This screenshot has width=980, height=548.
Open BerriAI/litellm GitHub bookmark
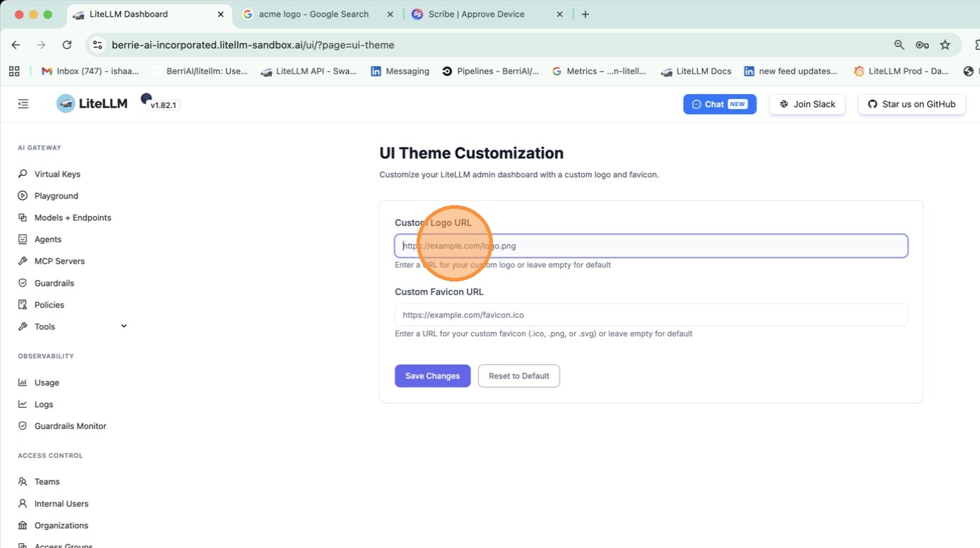pos(199,71)
